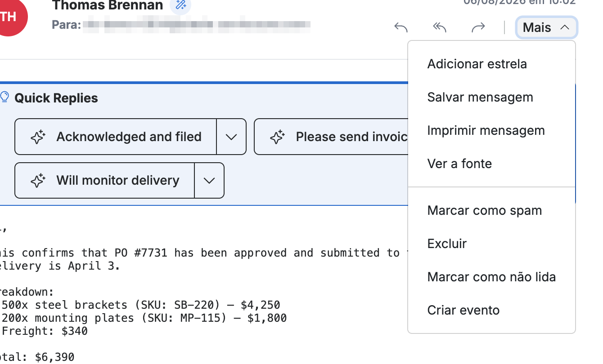Click the reply-all double arrow icon
603x364 pixels.
click(440, 27)
